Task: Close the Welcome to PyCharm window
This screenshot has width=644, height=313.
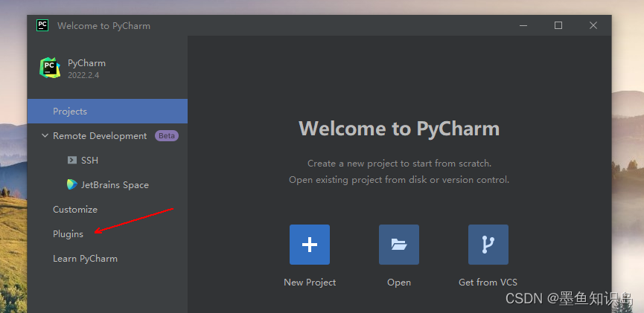Action: (593, 25)
